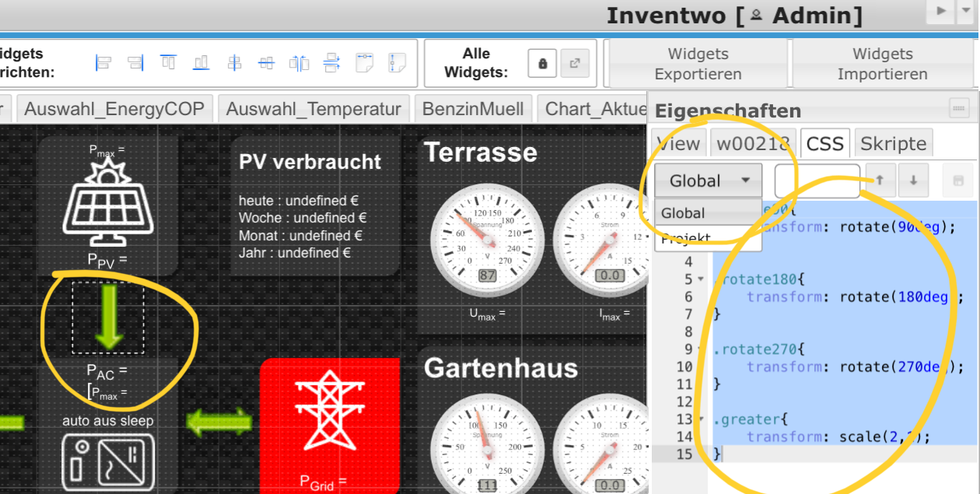Click 'Woche : undefined €' text

click(x=303, y=218)
